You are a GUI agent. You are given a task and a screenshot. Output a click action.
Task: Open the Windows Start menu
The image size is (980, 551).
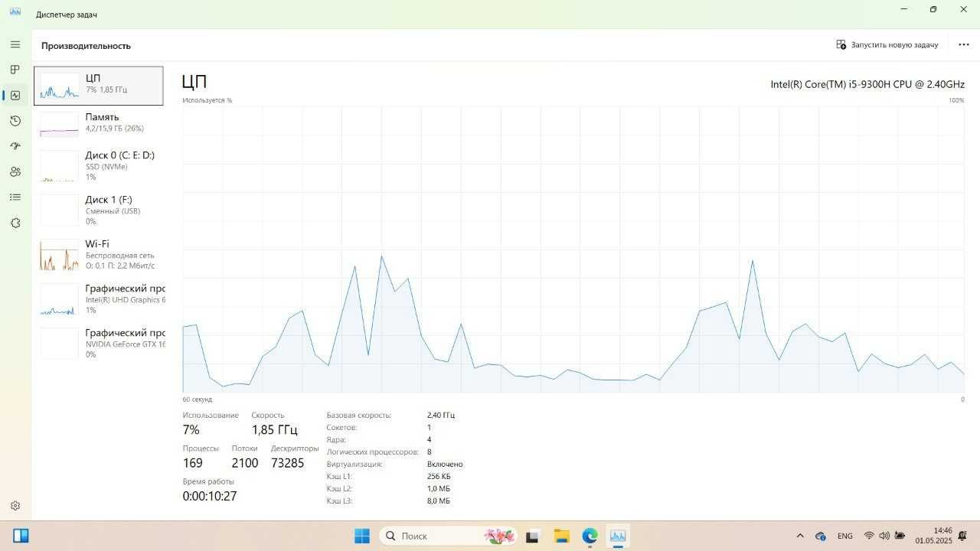tap(362, 536)
